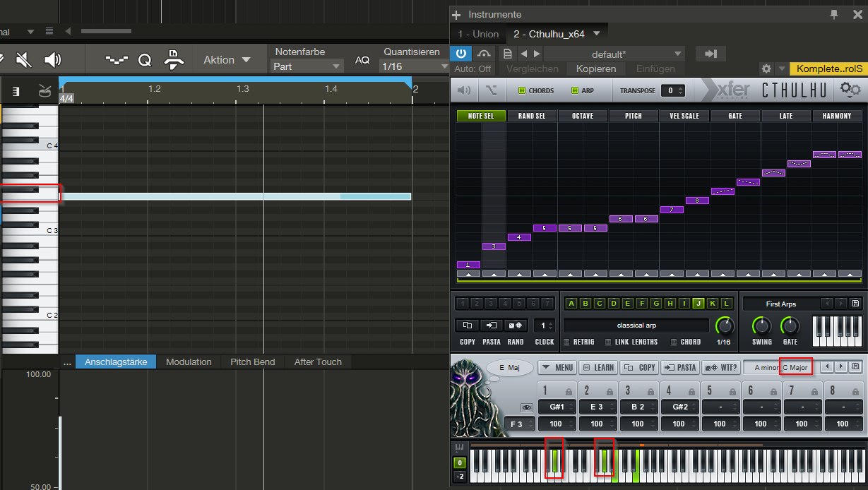Save chord preset with disk icon

coord(856,367)
